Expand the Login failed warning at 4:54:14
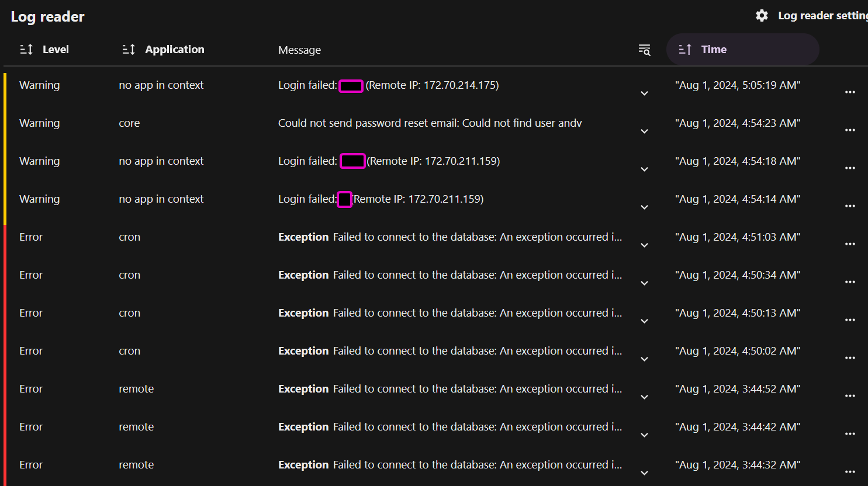 point(644,207)
